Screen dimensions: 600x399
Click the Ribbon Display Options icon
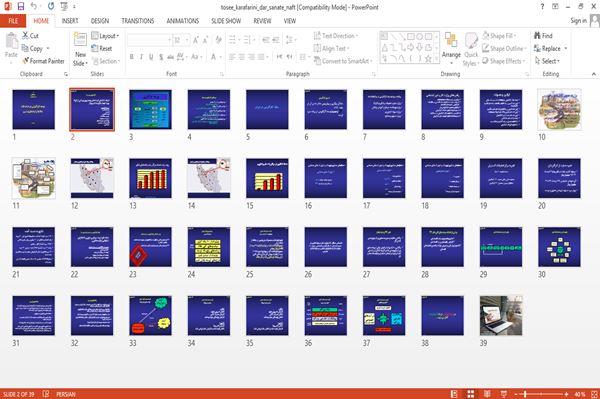click(555, 7)
